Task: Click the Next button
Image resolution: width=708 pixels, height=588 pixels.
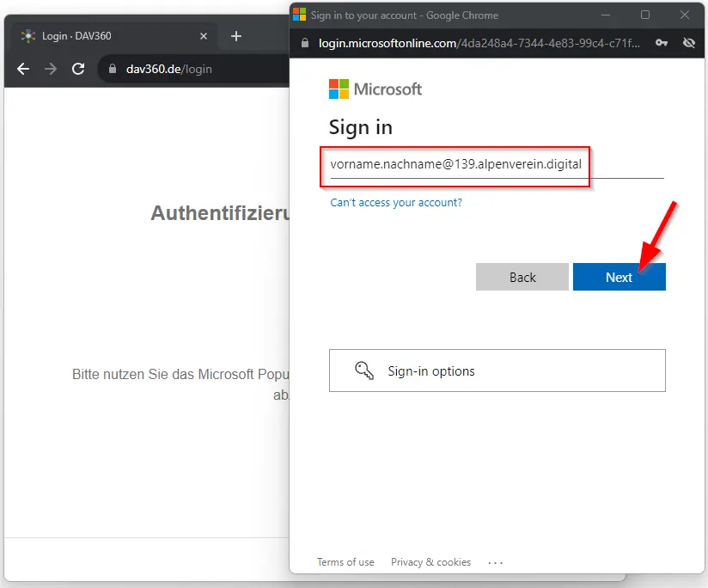Action: (x=619, y=277)
